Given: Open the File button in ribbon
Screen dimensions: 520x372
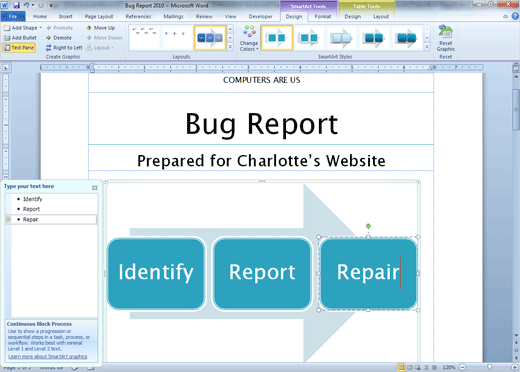Looking at the screenshot, I should click(13, 16).
